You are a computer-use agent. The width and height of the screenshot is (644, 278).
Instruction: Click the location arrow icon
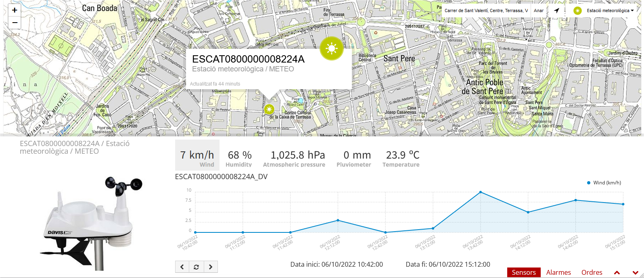(x=556, y=10)
